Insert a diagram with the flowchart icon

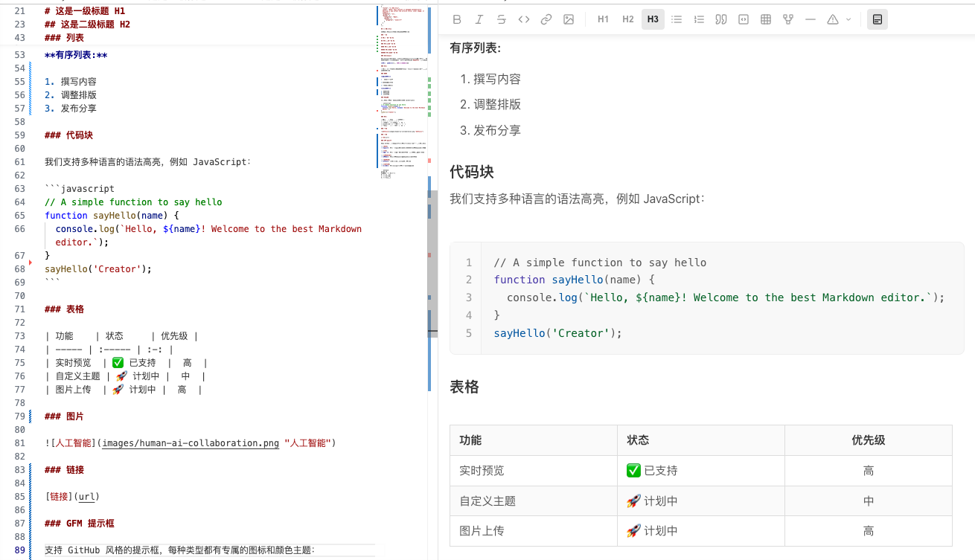788,19
